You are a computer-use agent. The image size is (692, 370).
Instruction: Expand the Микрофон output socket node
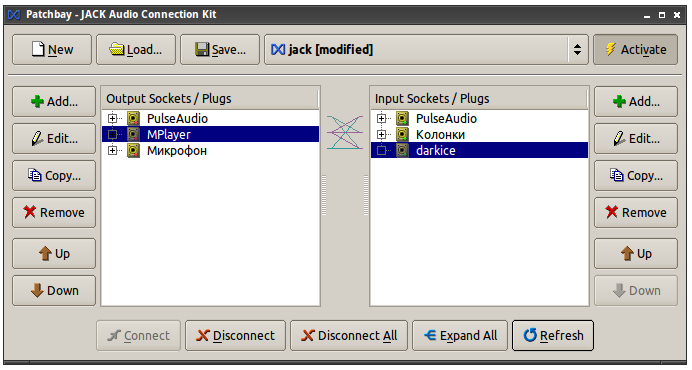(x=113, y=151)
